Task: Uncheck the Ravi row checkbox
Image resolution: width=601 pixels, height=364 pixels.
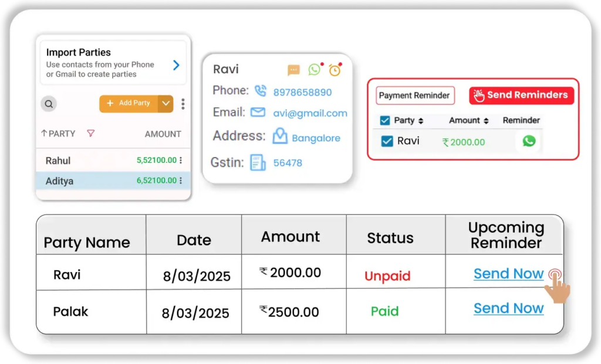Action: coord(387,141)
